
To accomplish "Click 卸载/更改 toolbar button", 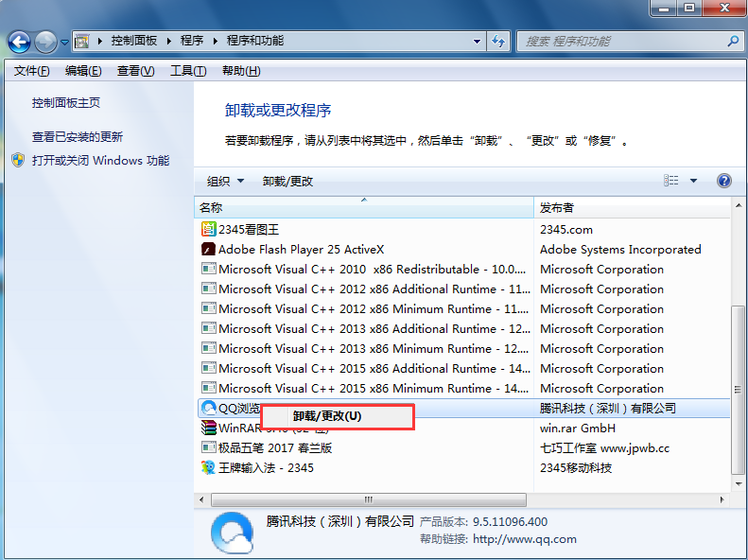I will pos(287,182).
